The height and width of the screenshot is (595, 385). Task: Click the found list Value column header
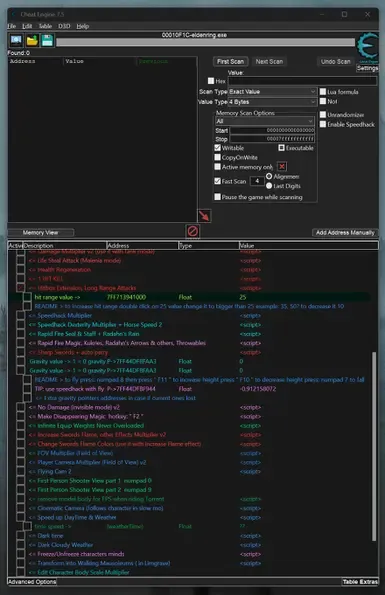coord(99,61)
